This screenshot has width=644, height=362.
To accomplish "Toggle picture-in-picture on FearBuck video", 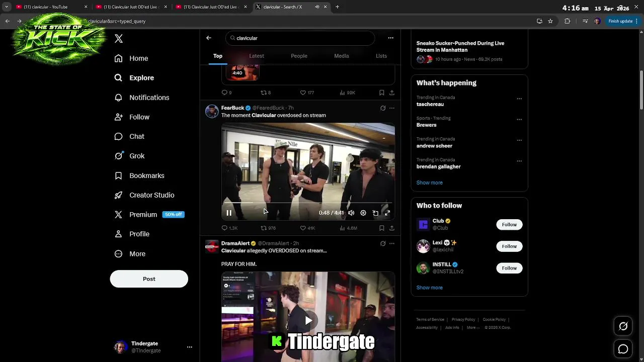I will (375, 213).
